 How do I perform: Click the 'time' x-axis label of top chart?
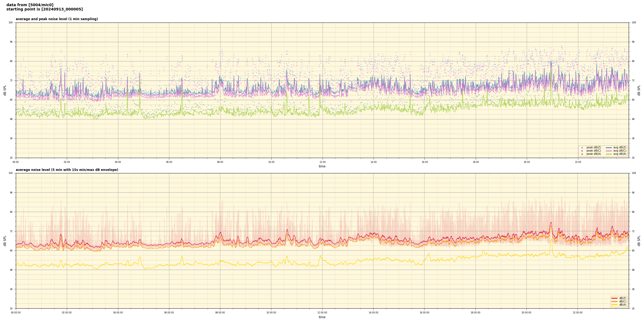[322, 166]
